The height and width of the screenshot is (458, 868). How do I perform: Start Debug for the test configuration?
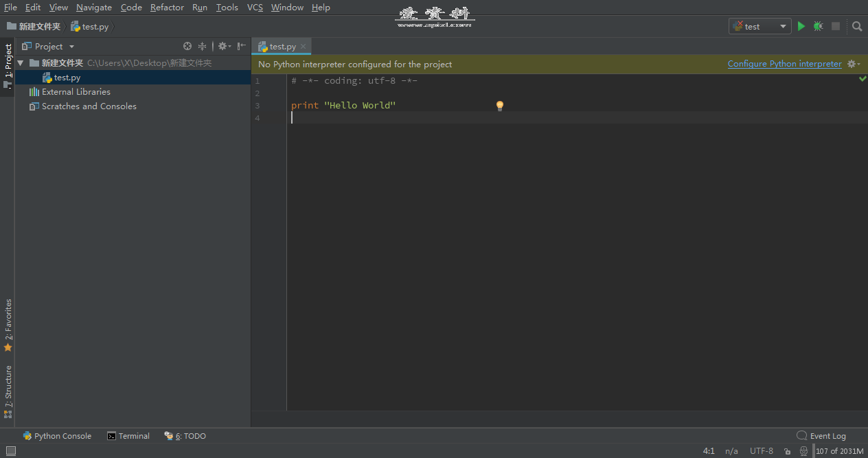pyautogui.click(x=817, y=25)
